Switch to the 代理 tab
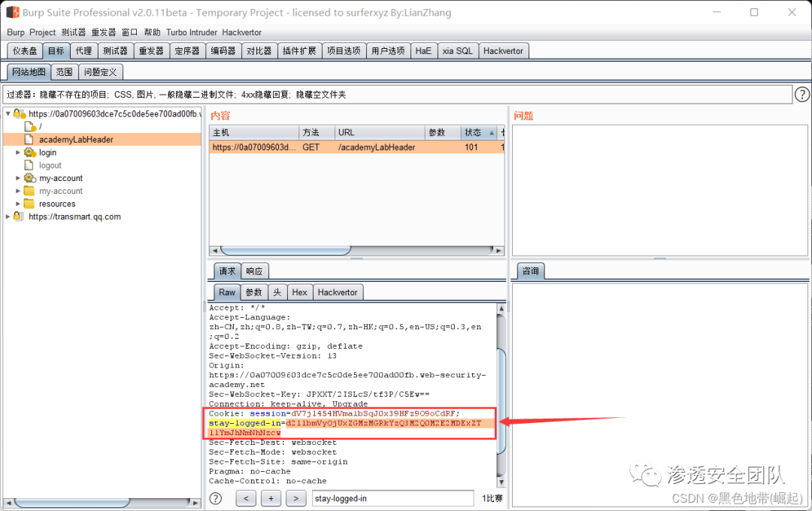812x511 pixels. click(83, 51)
